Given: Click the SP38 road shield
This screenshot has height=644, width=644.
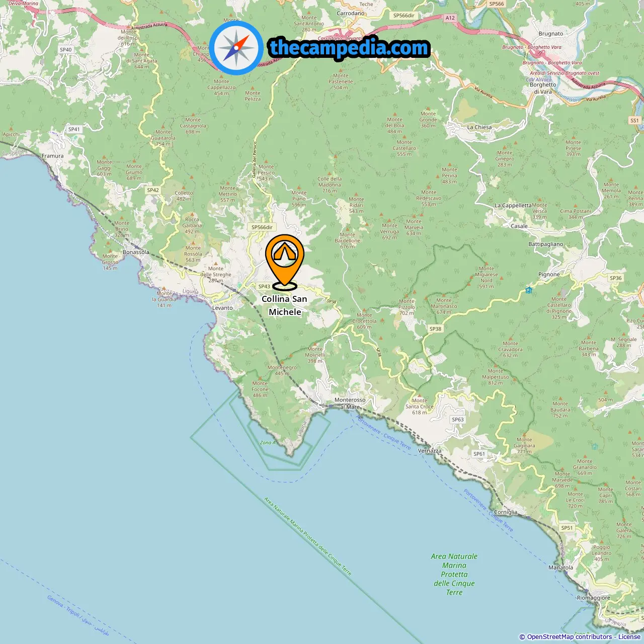Looking at the screenshot, I should [435, 329].
